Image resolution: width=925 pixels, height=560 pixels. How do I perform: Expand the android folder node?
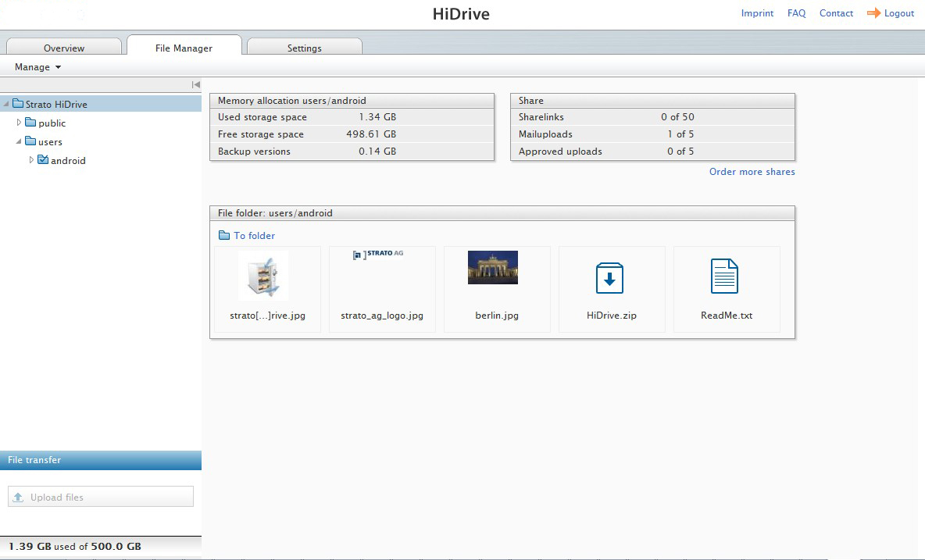(31, 160)
